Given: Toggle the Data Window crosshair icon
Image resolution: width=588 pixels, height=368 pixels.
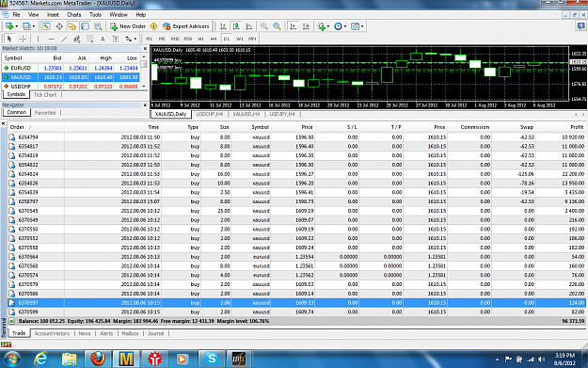Looking at the screenshot, I should coord(59,26).
